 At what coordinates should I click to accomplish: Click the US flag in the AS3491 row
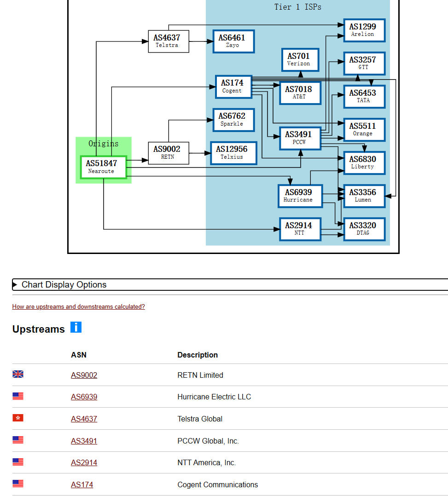coord(18,440)
